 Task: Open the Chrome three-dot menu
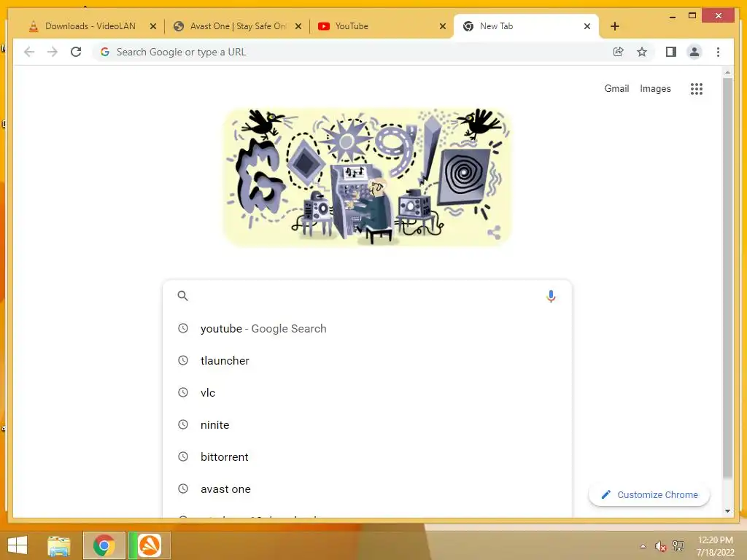718,52
